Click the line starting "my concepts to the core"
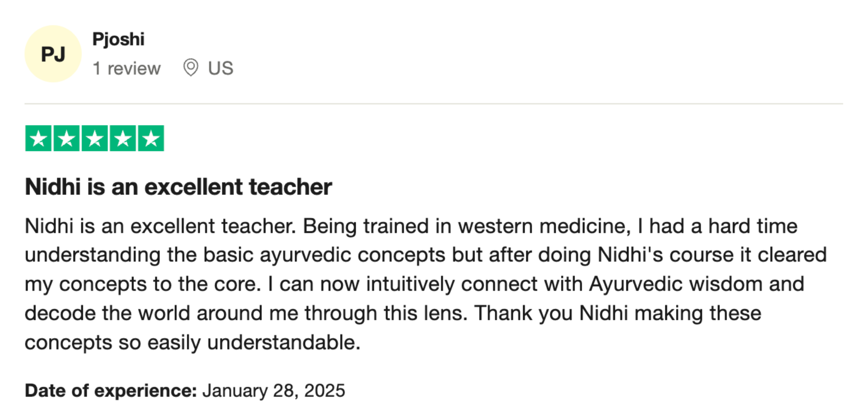This screenshot has height=417, width=868. [414, 284]
